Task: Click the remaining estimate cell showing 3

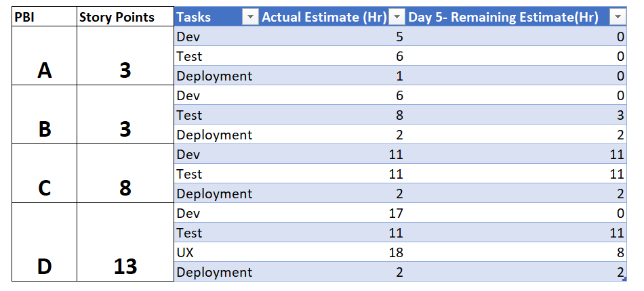Action: click(516, 115)
